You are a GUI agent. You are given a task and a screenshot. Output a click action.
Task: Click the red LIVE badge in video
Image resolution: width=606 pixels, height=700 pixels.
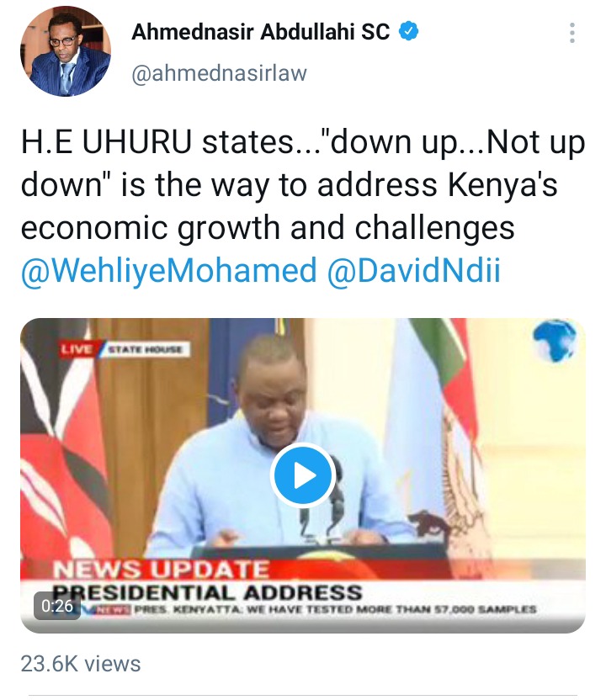76,348
